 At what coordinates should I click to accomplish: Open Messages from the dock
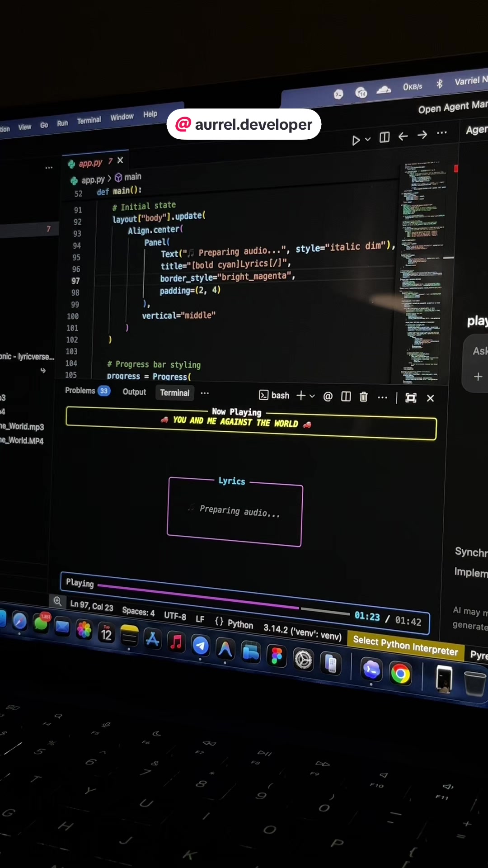click(41, 623)
